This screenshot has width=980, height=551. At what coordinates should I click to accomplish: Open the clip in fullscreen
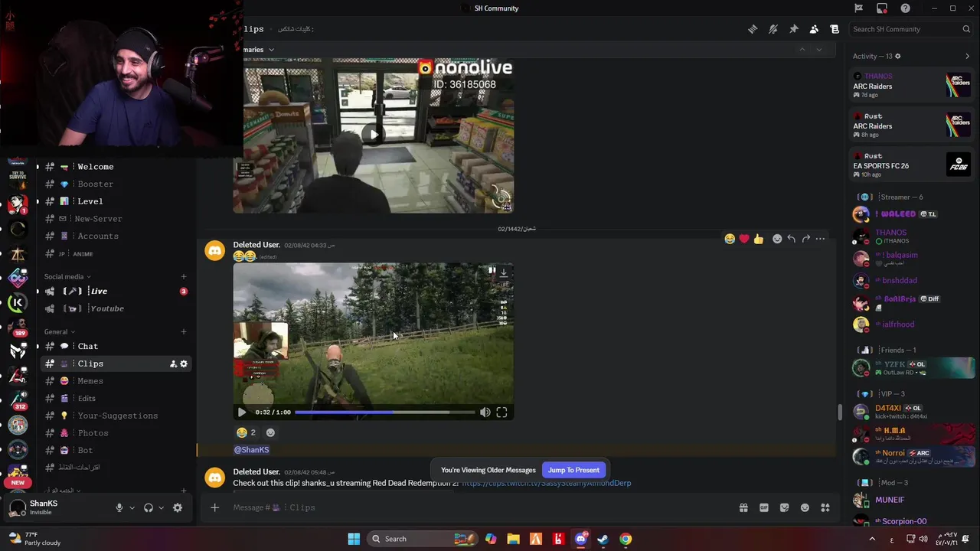click(x=501, y=412)
